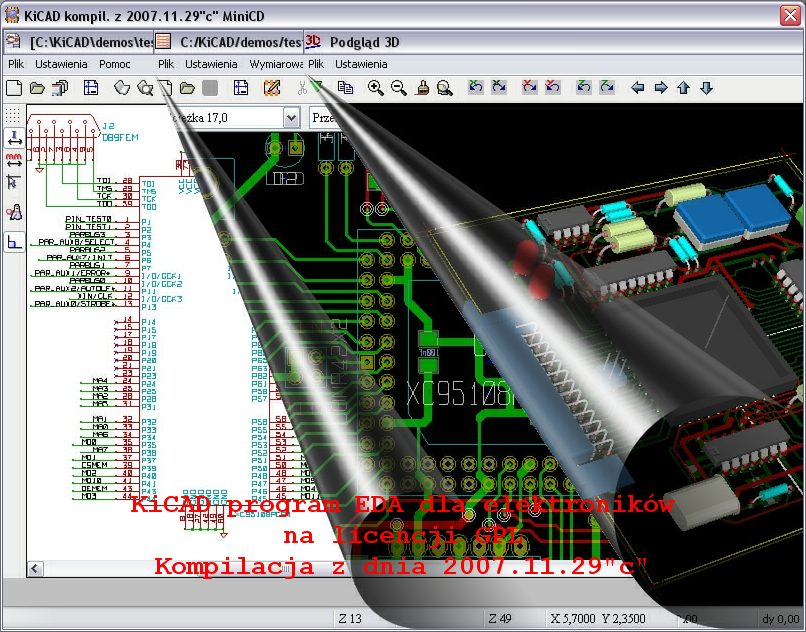
Task: Move 3D view right with arrow
Action: 661,88
